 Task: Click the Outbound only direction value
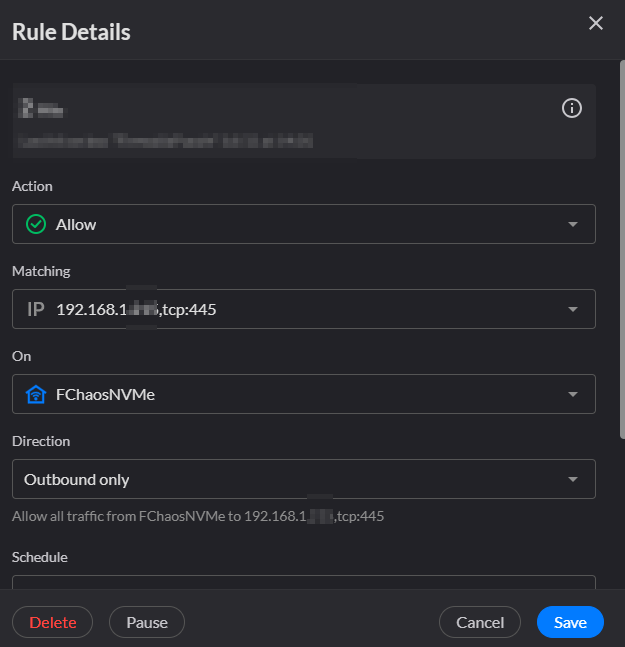[x=77, y=479]
